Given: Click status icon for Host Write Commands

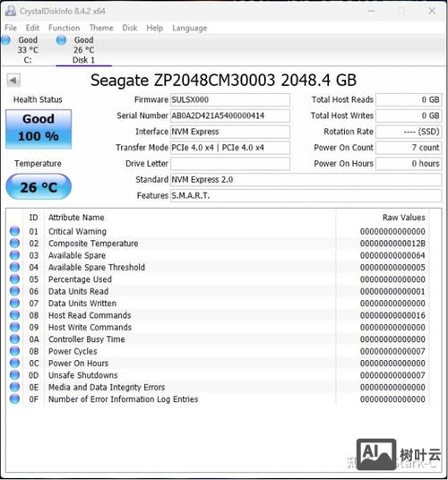Looking at the screenshot, I should tap(14, 327).
